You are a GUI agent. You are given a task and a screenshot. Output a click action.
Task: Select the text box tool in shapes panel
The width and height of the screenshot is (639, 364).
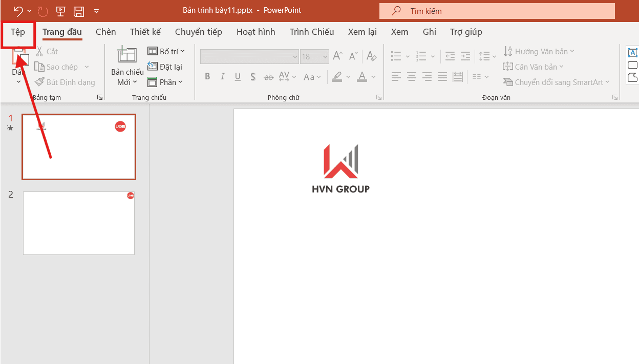pyautogui.click(x=633, y=53)
